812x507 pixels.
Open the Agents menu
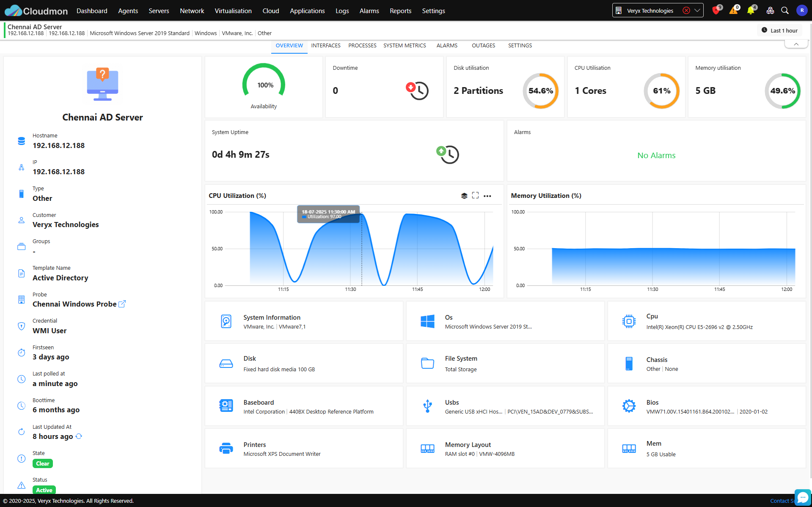[x=128, y=11]
